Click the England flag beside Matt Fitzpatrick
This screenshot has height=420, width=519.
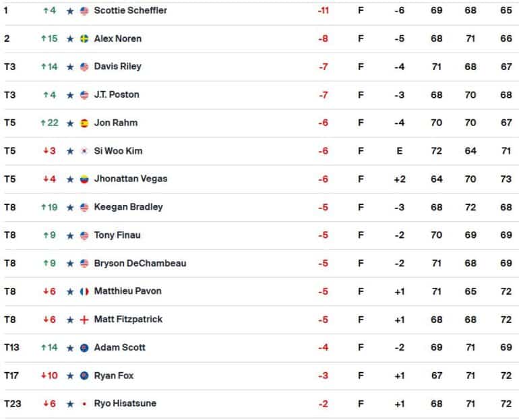click(84, 320)
